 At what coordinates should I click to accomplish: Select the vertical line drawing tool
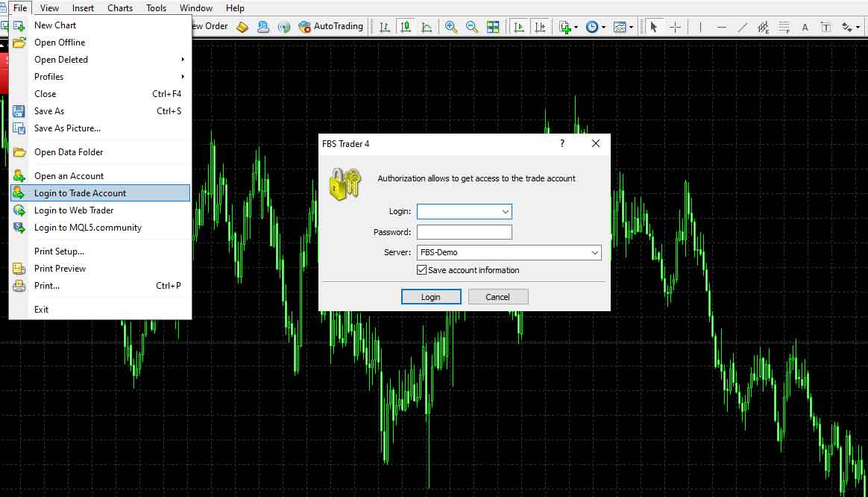(700, 27)
